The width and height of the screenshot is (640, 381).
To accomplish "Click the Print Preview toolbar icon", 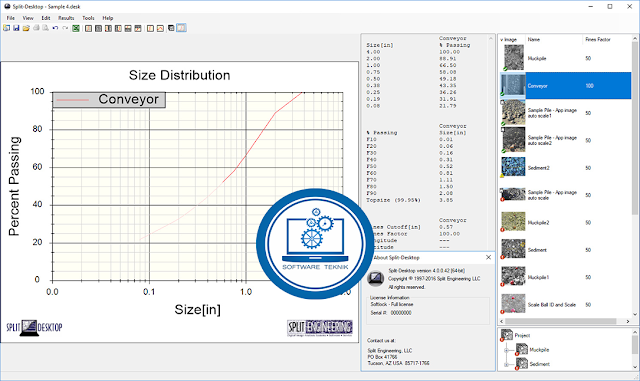I will pyautogui.click(x=45, y=28).
